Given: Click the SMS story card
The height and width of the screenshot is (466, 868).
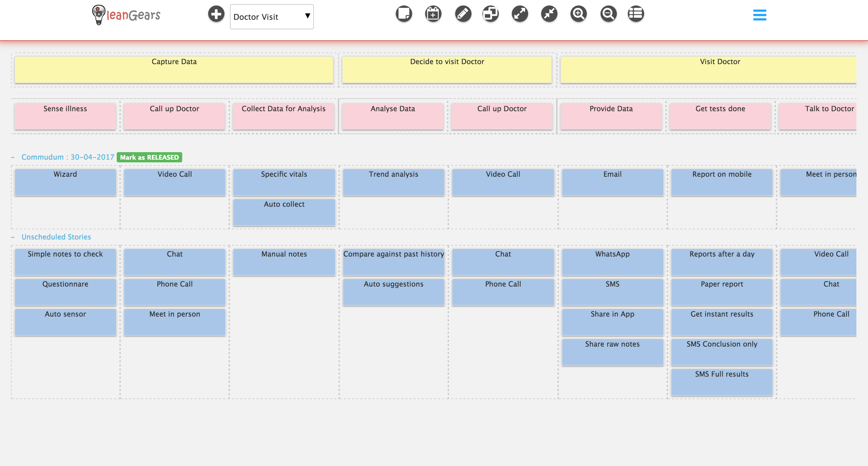Looking at the screenshot, I should pos(613,292).
